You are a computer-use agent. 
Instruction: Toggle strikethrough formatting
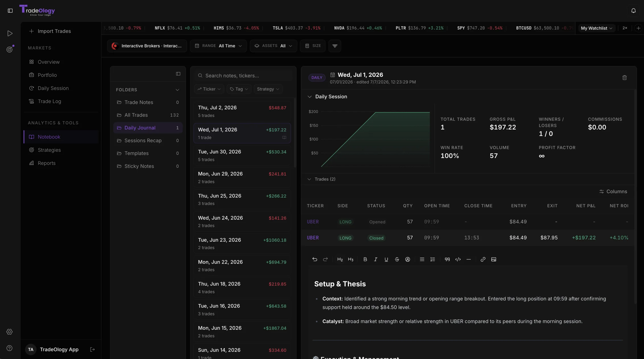pyautogui.click(x=397, y=259)
